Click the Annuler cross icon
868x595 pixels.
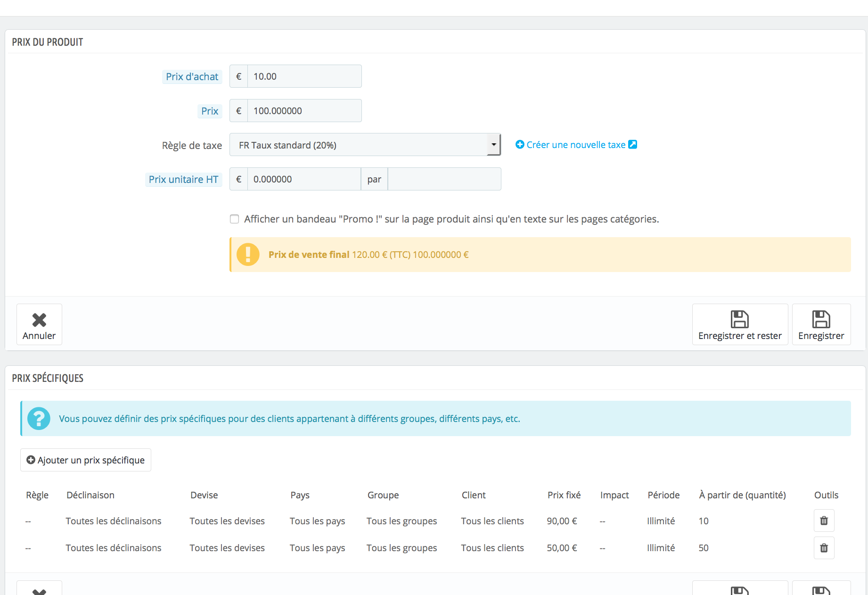39,320
